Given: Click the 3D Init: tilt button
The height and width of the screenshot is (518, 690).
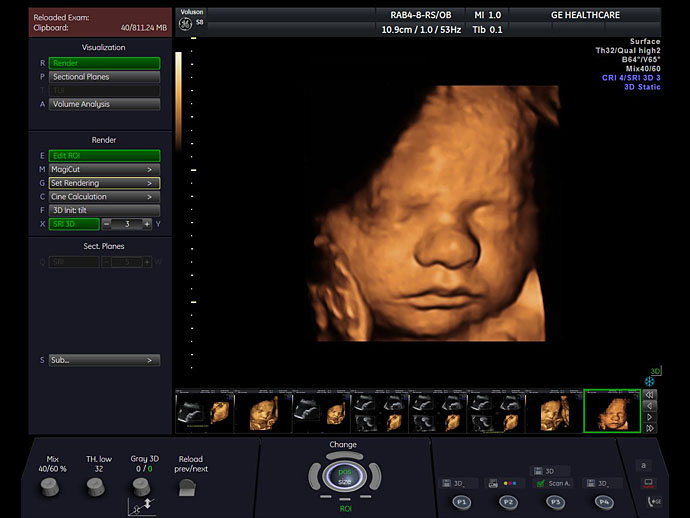Looking at the screenshot, I should (x=104, y=211).
